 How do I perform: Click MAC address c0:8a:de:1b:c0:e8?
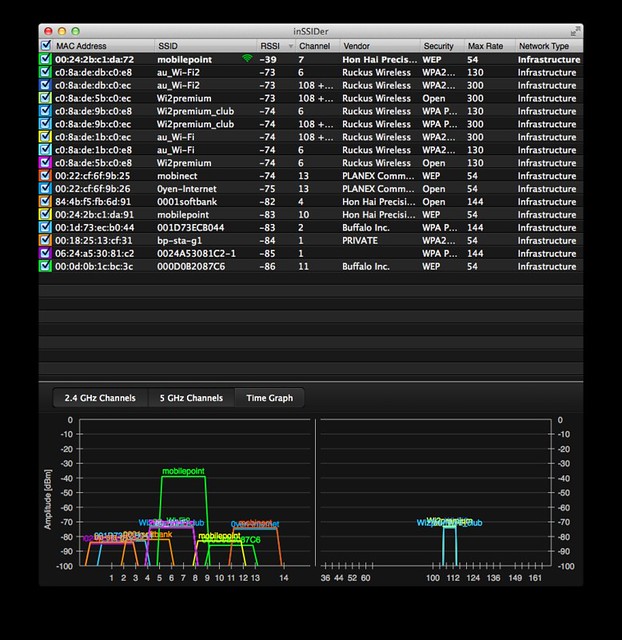(93, 150)
